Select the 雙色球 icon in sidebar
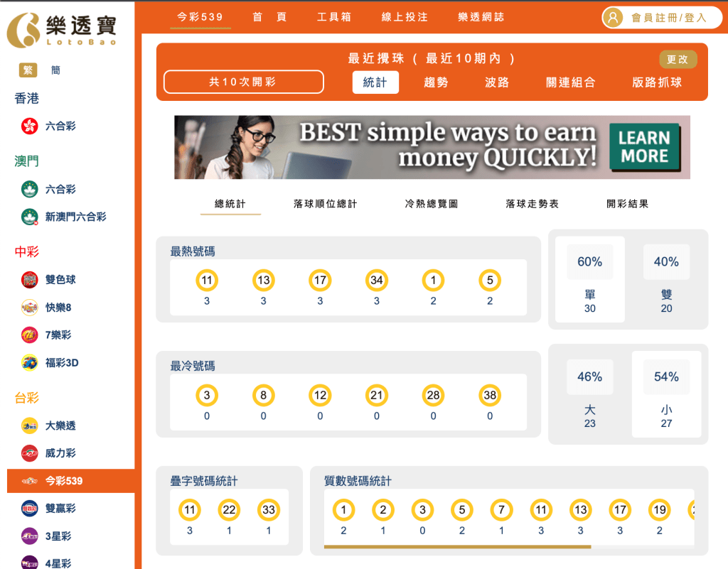 coord(29,280)
